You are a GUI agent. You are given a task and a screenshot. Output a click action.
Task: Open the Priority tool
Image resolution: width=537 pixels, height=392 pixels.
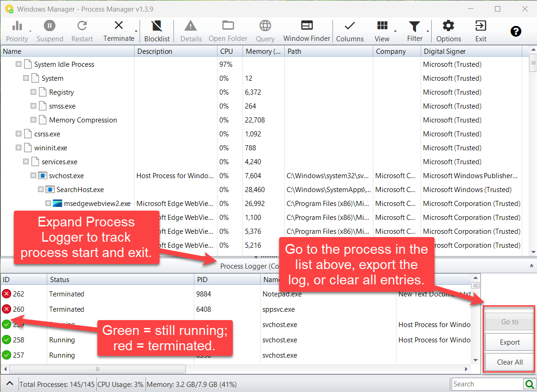17,31
